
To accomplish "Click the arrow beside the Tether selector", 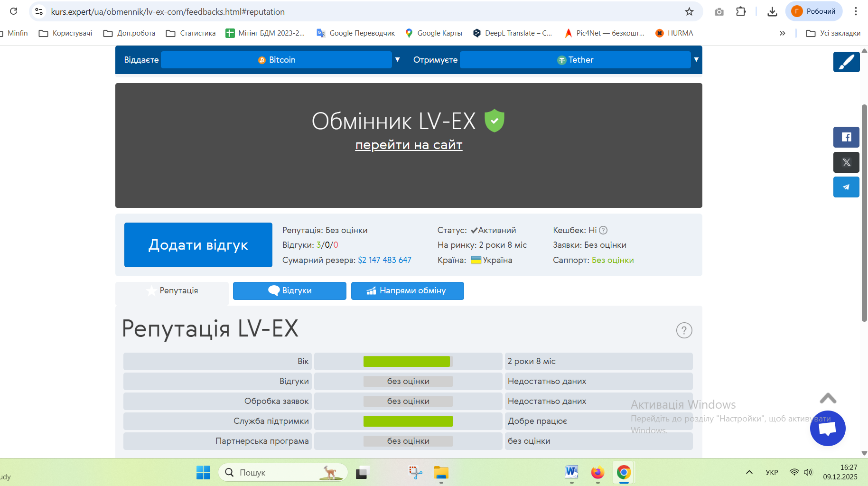I will pos(696,60).
